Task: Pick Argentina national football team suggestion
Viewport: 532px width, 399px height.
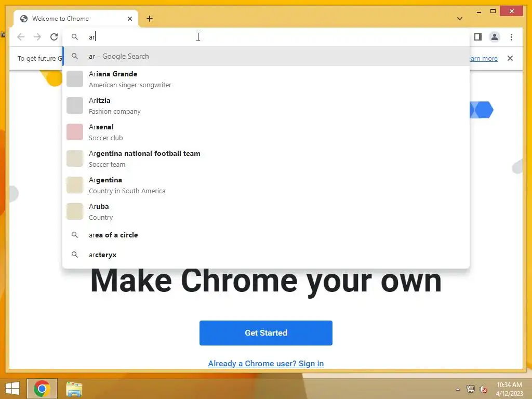Action: (x=266, y=158)
